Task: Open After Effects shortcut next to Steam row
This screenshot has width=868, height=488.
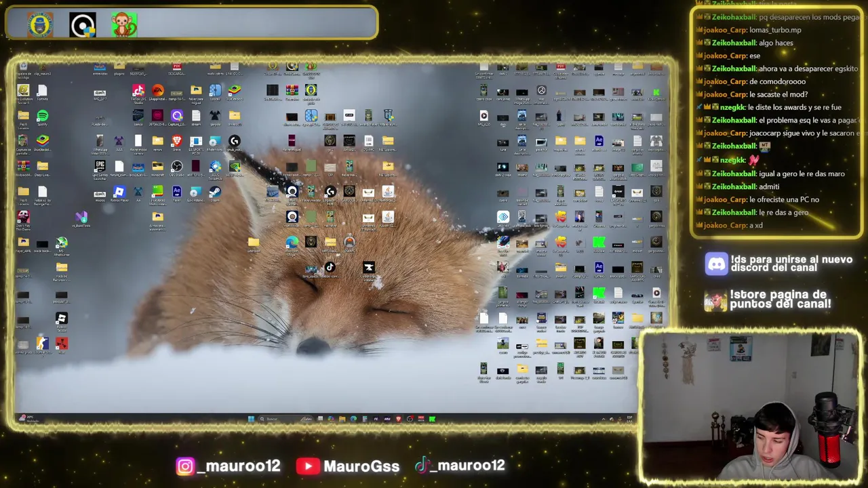Action: coord(176,192)
